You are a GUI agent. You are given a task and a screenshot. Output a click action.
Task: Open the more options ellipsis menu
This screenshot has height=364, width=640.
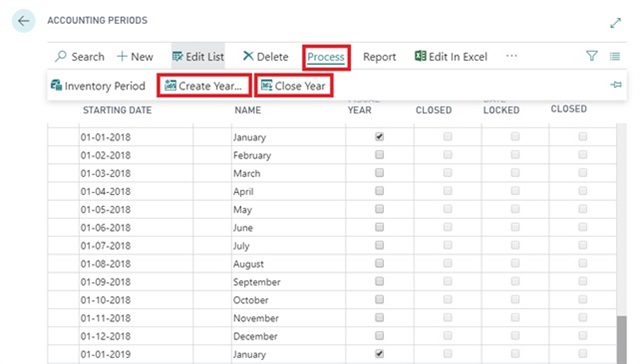(511, 56)
